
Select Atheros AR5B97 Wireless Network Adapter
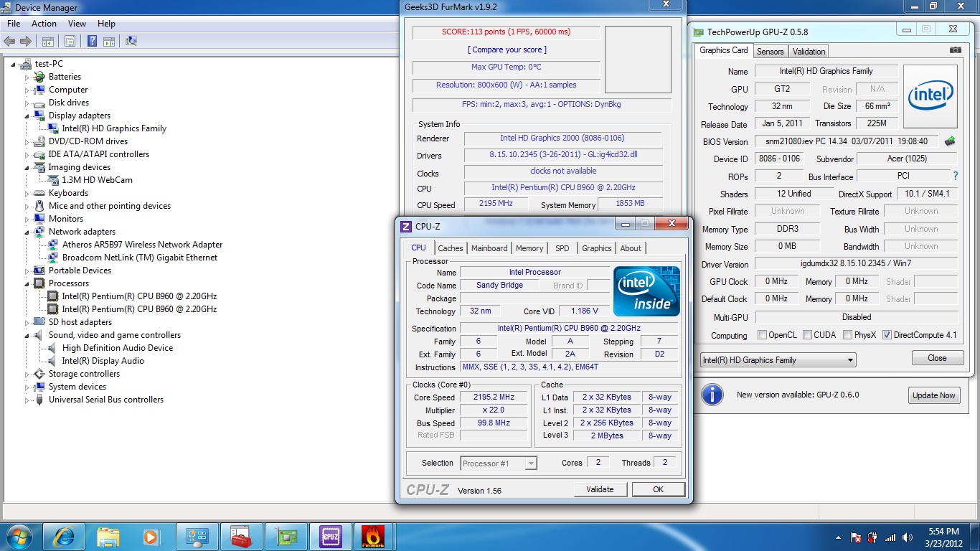pos(142,245)
